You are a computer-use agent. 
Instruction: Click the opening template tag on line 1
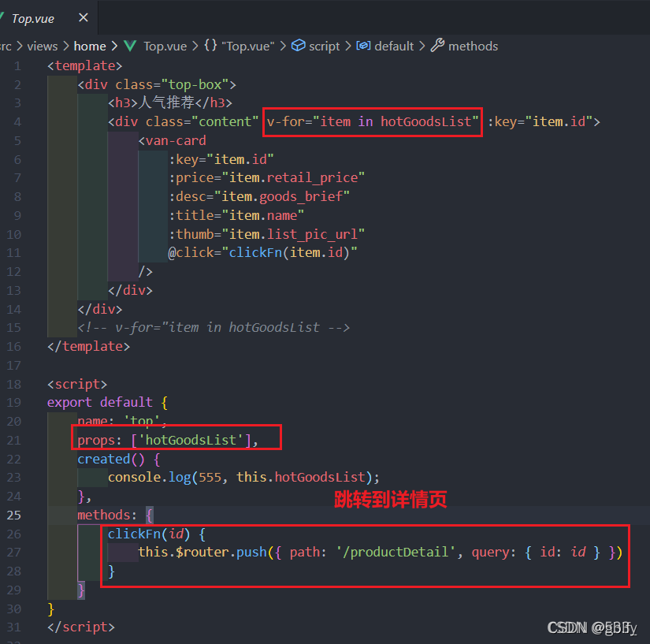click(x=84, y=66)
